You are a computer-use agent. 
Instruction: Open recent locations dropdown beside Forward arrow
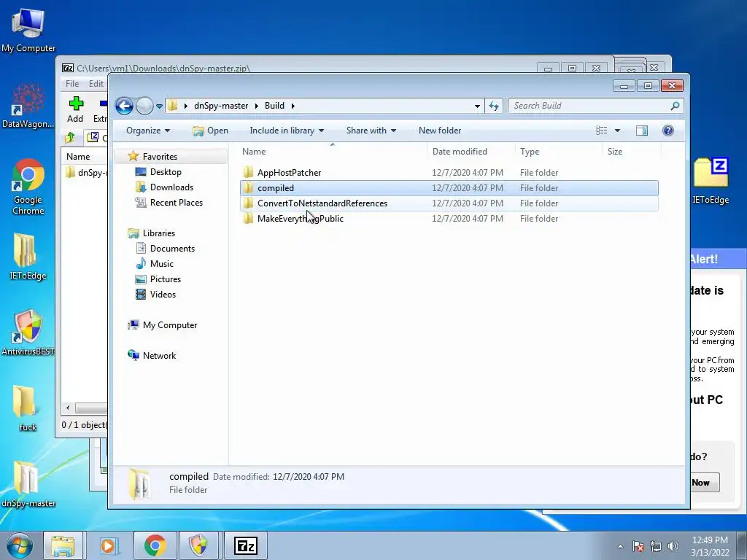coord(160,106)
